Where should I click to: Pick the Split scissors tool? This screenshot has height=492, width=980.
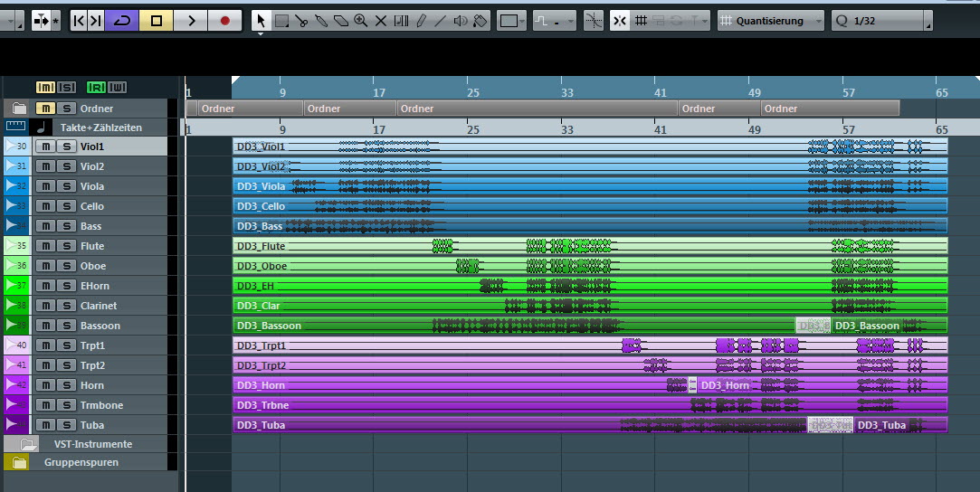(x=301, y=21)
